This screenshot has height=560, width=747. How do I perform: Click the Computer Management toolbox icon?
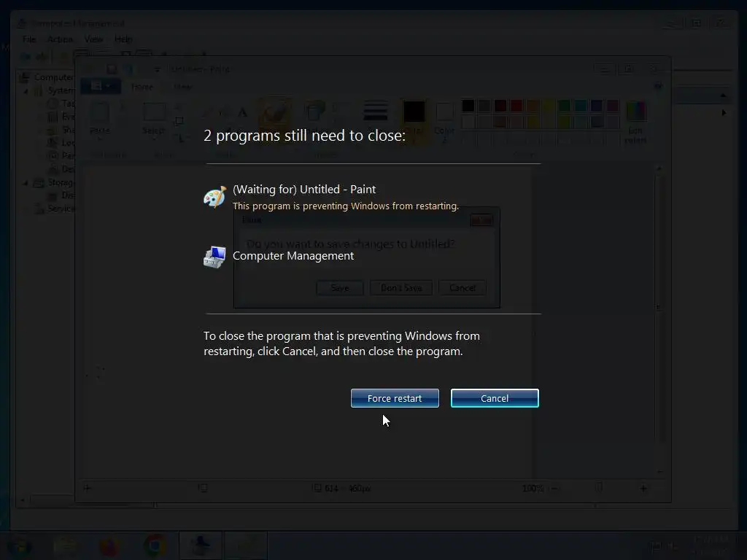(215, 257)
